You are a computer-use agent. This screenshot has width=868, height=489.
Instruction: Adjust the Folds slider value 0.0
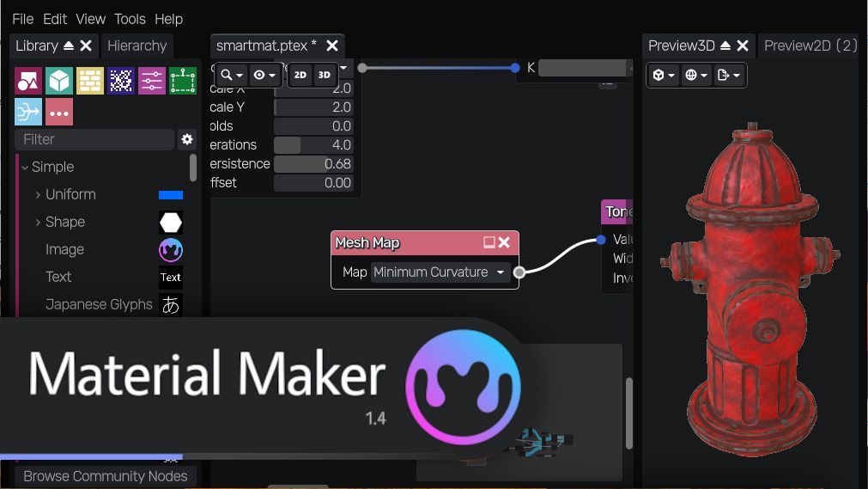(x=313, y=125)
